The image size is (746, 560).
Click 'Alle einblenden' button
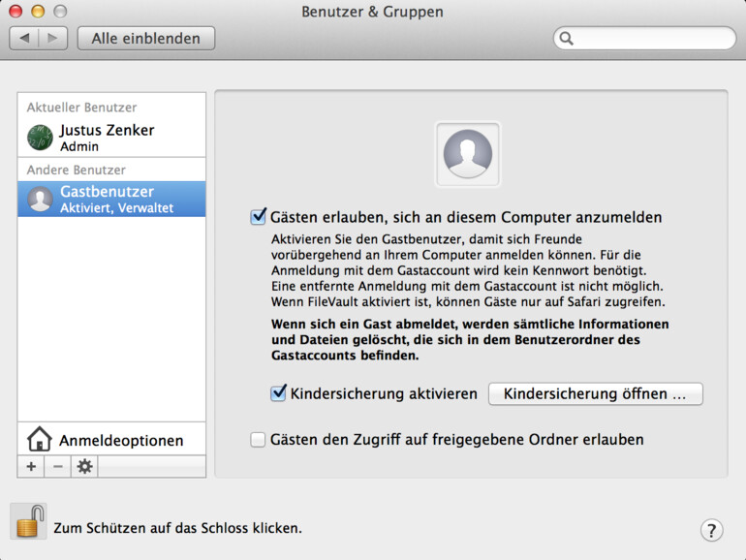pyautogui.click(x=146, y=39)
